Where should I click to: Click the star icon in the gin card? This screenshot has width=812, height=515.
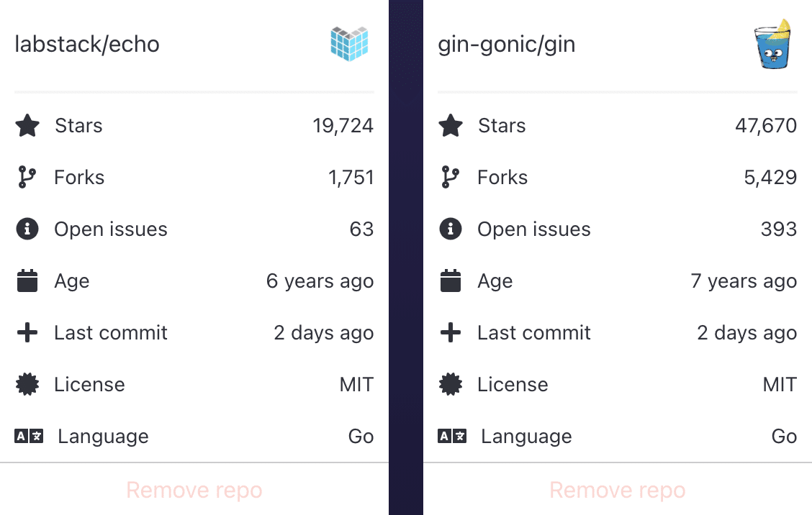[451, 126]
